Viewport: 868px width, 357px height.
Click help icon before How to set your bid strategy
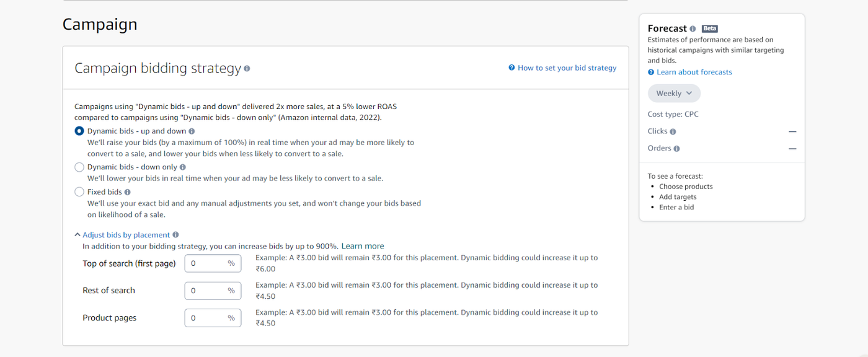click(x=511, y=68)
